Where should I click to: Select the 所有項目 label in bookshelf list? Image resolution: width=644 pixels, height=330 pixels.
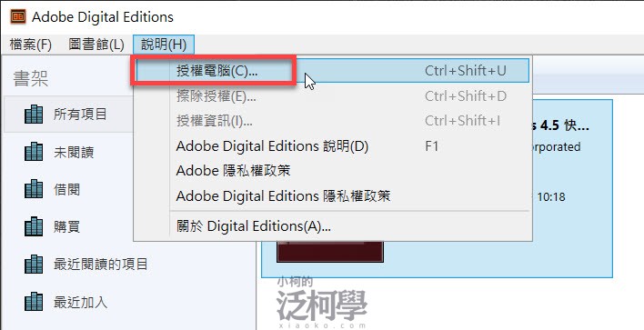click(80, 115)
